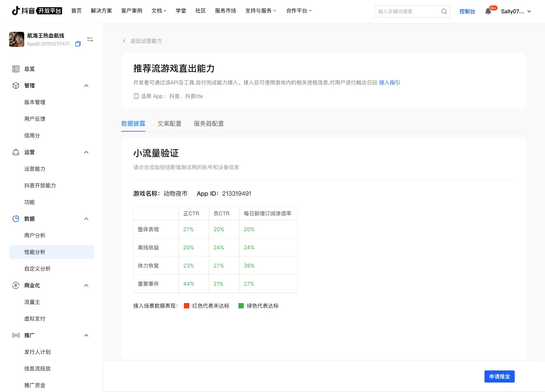Image resolution: width=545 pixels, height=392 pixels.
Task: Click the green 达标 legend swatch
Action: tap(241, 306)
